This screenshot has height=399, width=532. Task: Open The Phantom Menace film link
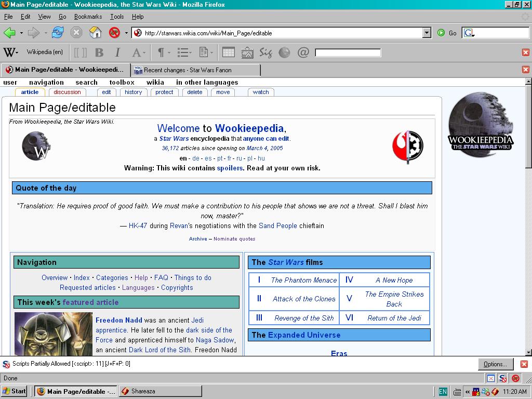click(x=303, y=280)
